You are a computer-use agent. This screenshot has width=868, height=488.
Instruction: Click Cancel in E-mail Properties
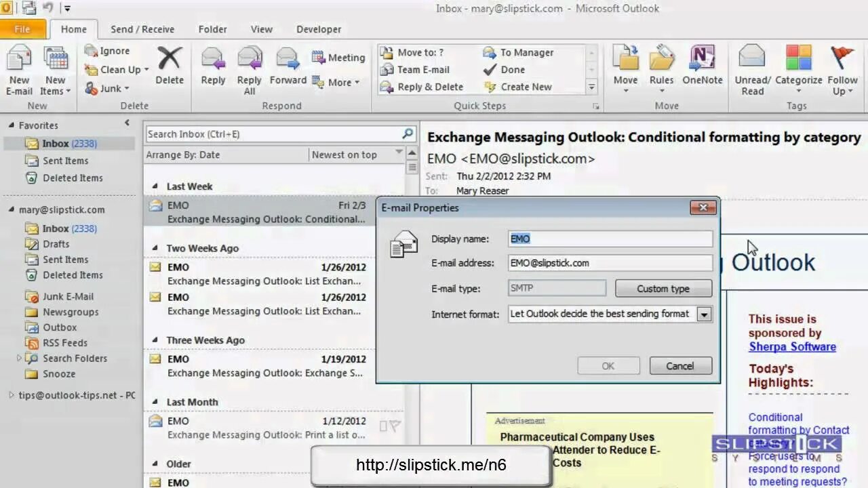pyautogui.click(x=680, y=366)
